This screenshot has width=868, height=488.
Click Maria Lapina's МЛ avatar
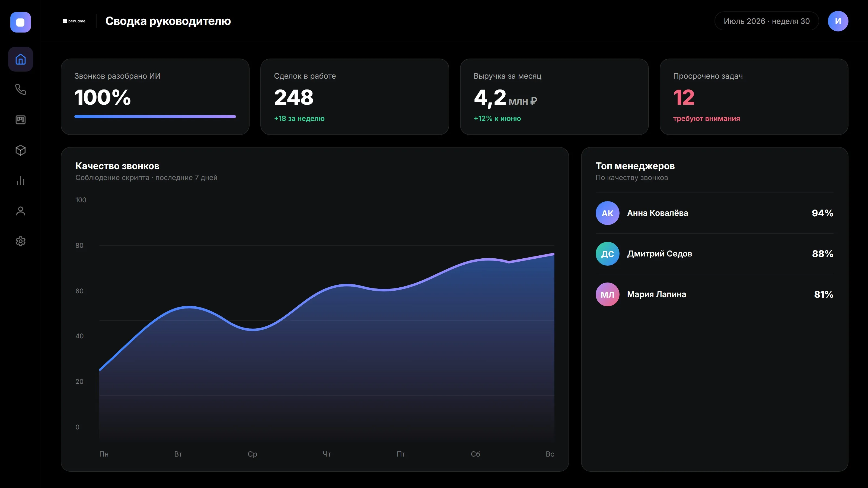pyautogui.click(x=608, y=294)
